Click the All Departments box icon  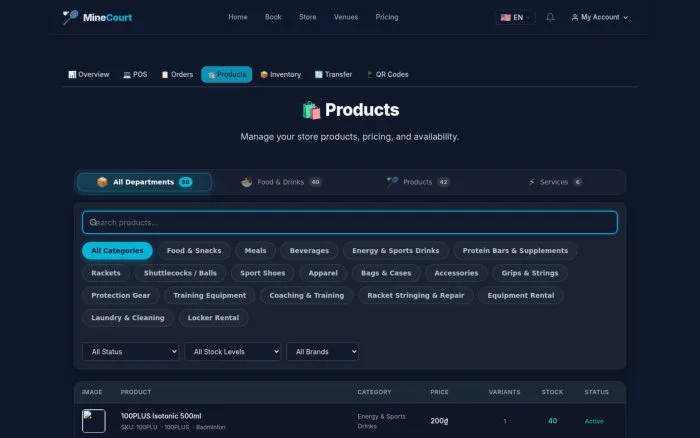[102, 182]
